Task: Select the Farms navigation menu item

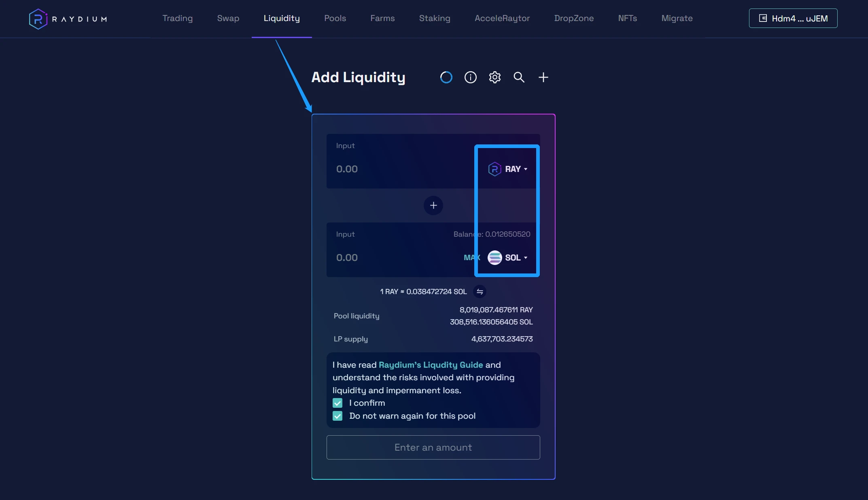Action: tap(382, 18)
